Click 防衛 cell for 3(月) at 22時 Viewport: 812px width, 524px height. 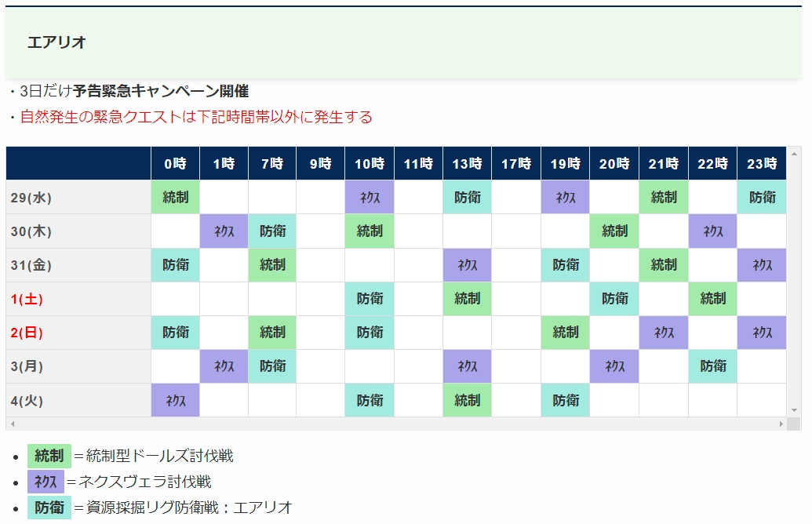click(712, 366)
